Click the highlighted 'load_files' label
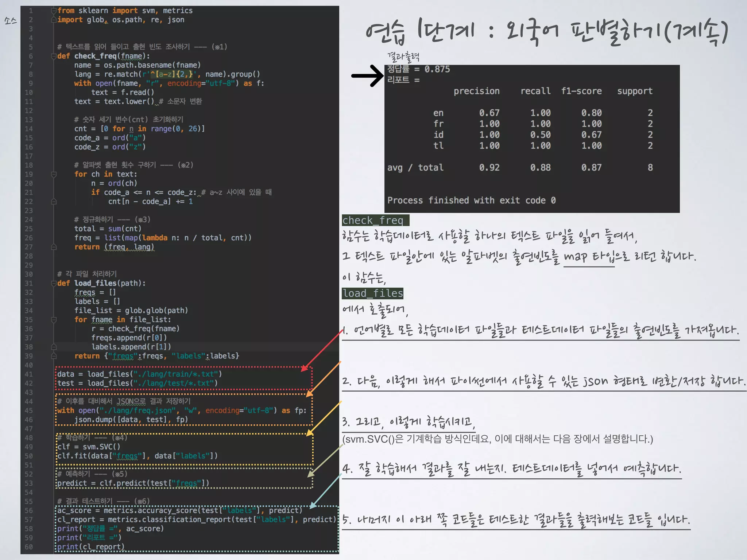This screenshot has width=747, height=560. 372,293
